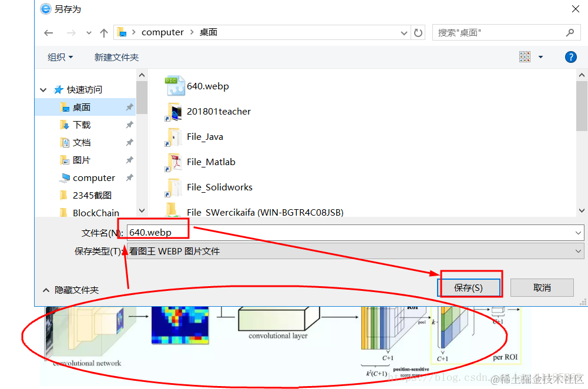Go back with the left arrow

tap(48, 33)
